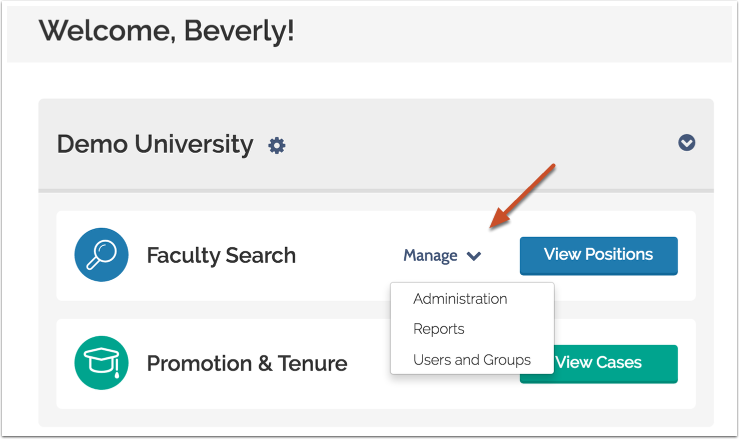Screen dimensions: 739x439
Task: Click the Demo University heading text
Action: point(155,144)
